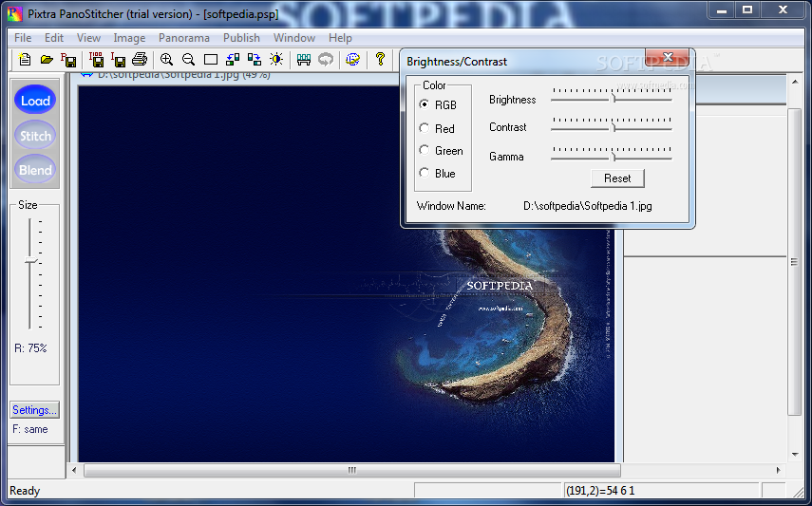Screen dimensions: 812x506
Task: Click the grayed-out undo loop icon
Action: click(x=326, y=60)
